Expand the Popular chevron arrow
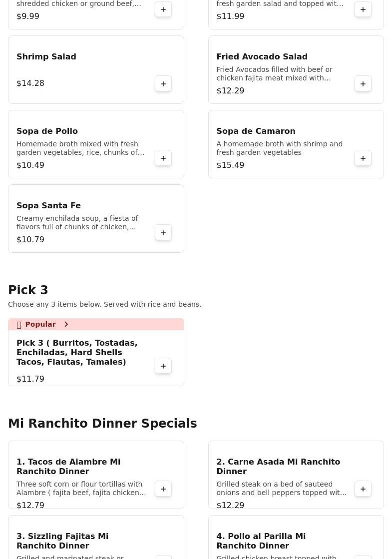Image resolution: width=392 pixels, height=559 pixels. point(66,324)
